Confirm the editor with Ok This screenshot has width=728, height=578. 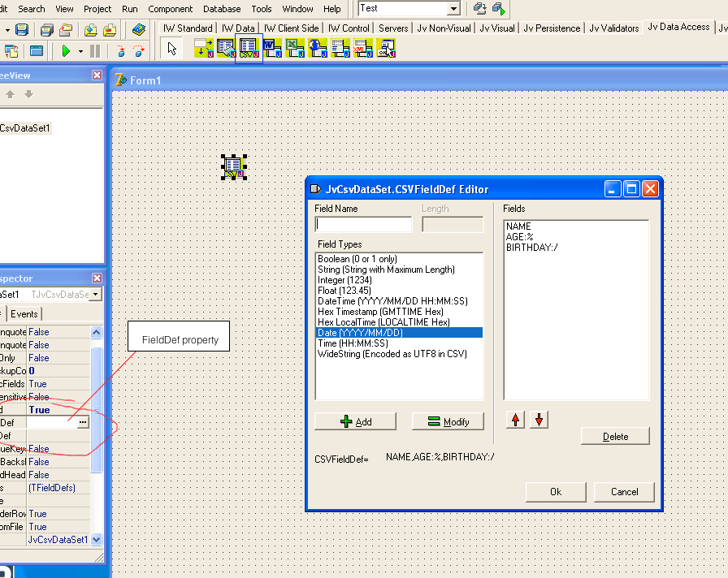click(556, 492)
